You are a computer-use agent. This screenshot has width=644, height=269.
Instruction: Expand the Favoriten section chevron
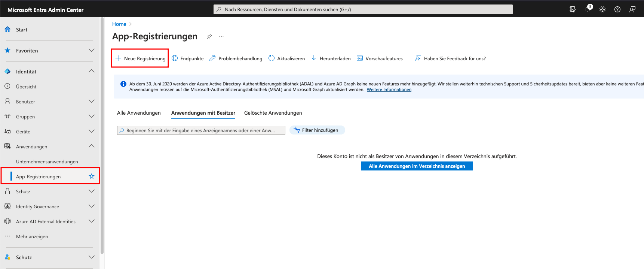click(x=92, y=50)
